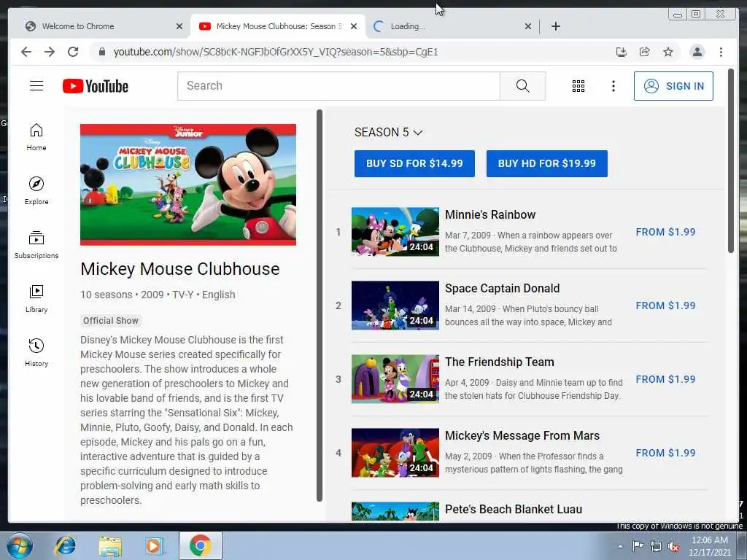Image resolution: width=747 pixels, height=560 pixels.
Task: Open the YouTube hamburger guide menu
Action: [x=36, y=86]
